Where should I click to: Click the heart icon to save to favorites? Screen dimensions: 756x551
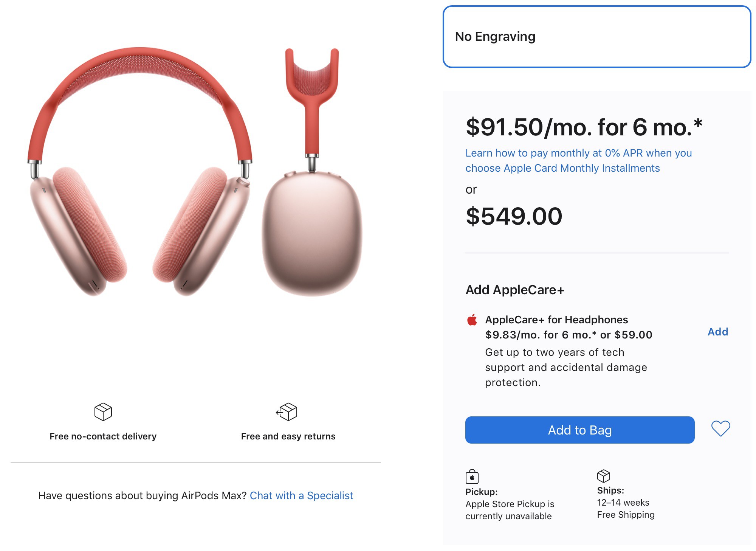click(721, 429)
